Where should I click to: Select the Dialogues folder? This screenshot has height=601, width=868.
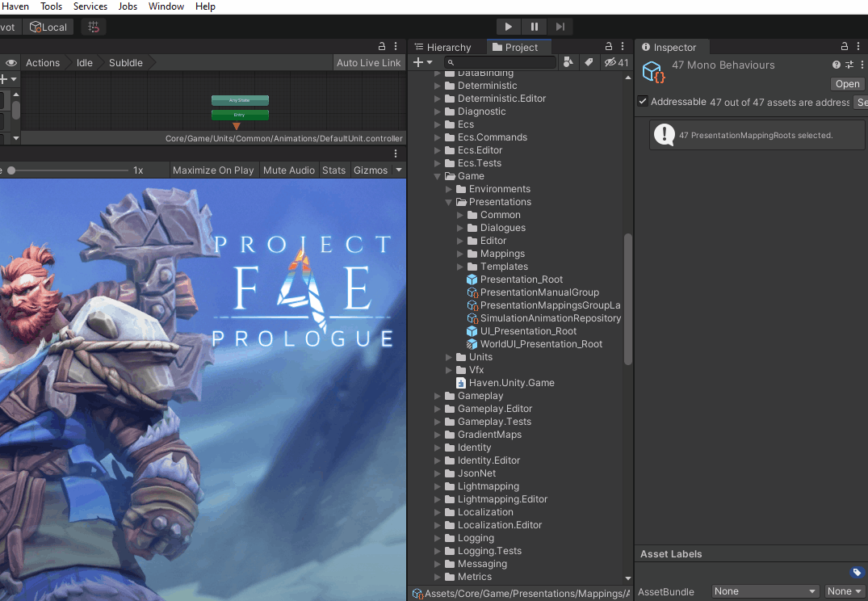pyautogui.click(x=496, y=228)
